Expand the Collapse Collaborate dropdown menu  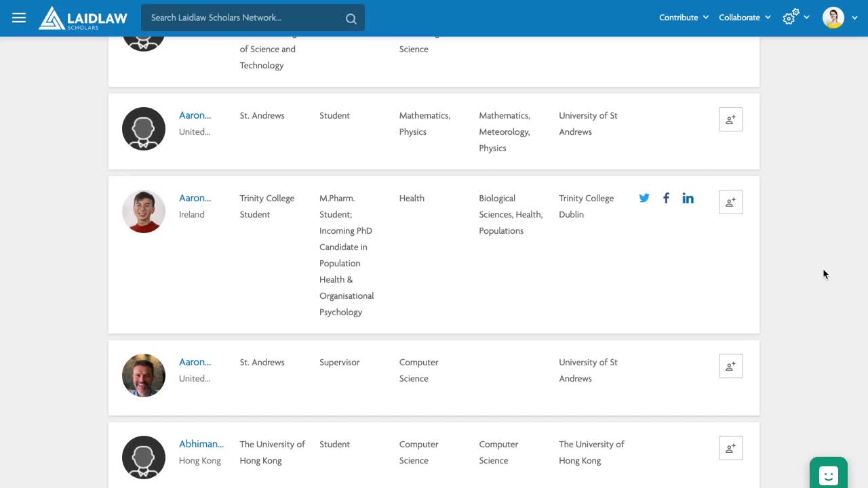(745, 18)
